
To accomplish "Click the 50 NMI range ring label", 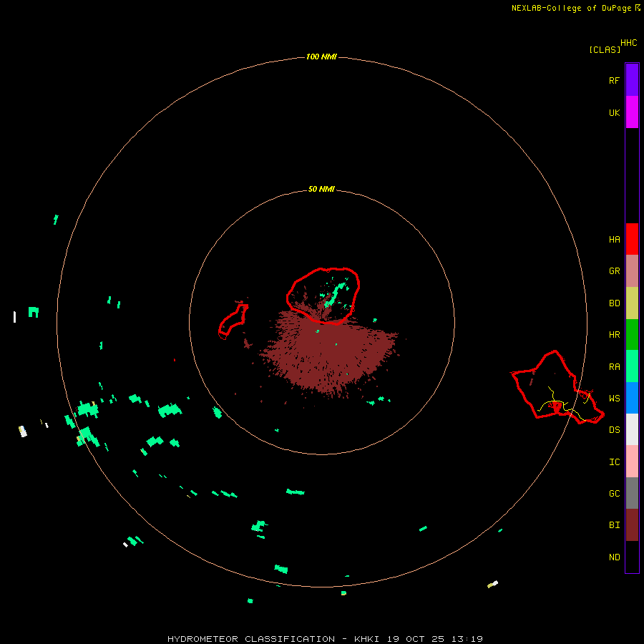I will tap(321, 190).
